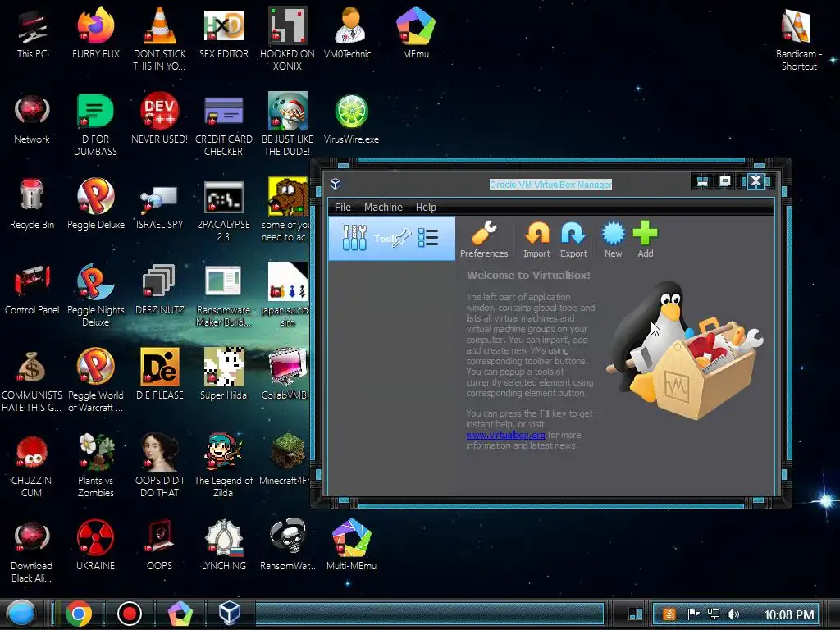
Task: Open Action Center flag tray icon
Action: pyautogui.click(x=693, y=614)
